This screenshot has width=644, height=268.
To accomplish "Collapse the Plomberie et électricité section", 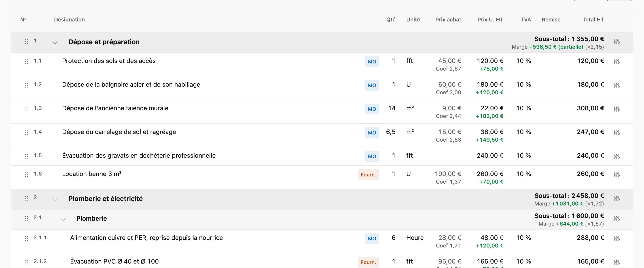I will [x=55, y=199].
